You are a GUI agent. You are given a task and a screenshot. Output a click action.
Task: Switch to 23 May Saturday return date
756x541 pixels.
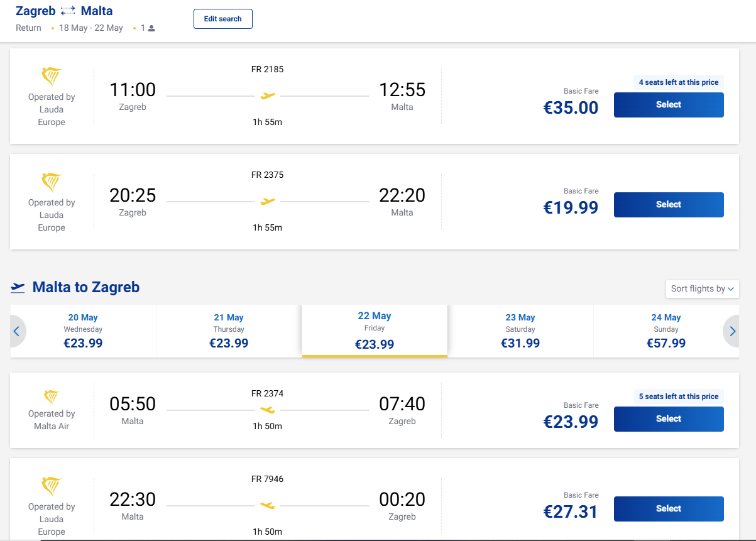tap(520, 331)
